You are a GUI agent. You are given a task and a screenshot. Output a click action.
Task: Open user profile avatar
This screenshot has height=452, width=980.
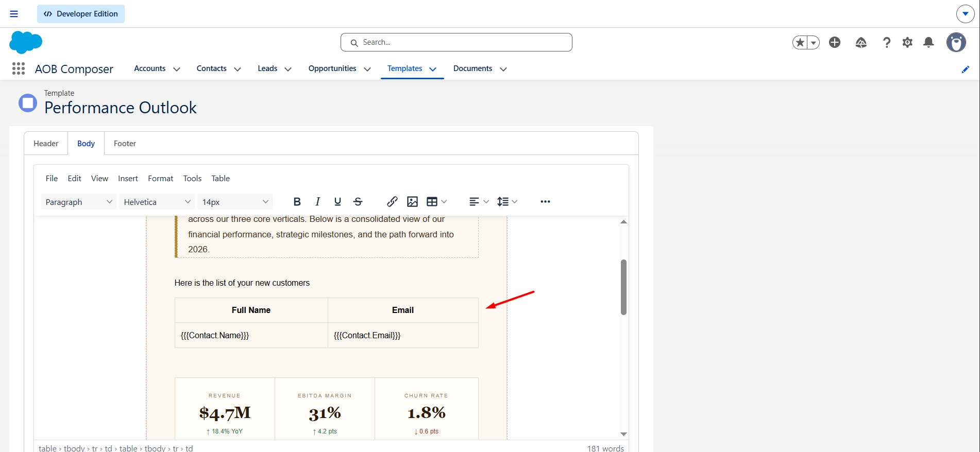tap(956, 42)
